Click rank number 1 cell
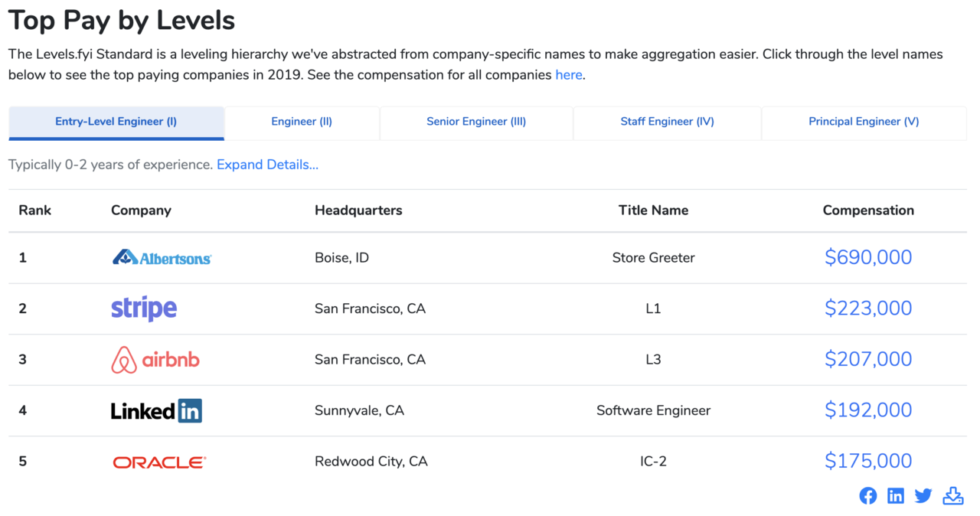980x516 pixels. click(22, 258)
